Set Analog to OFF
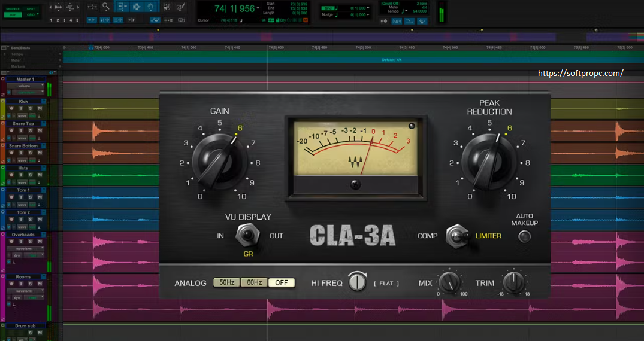 [282, 282]
